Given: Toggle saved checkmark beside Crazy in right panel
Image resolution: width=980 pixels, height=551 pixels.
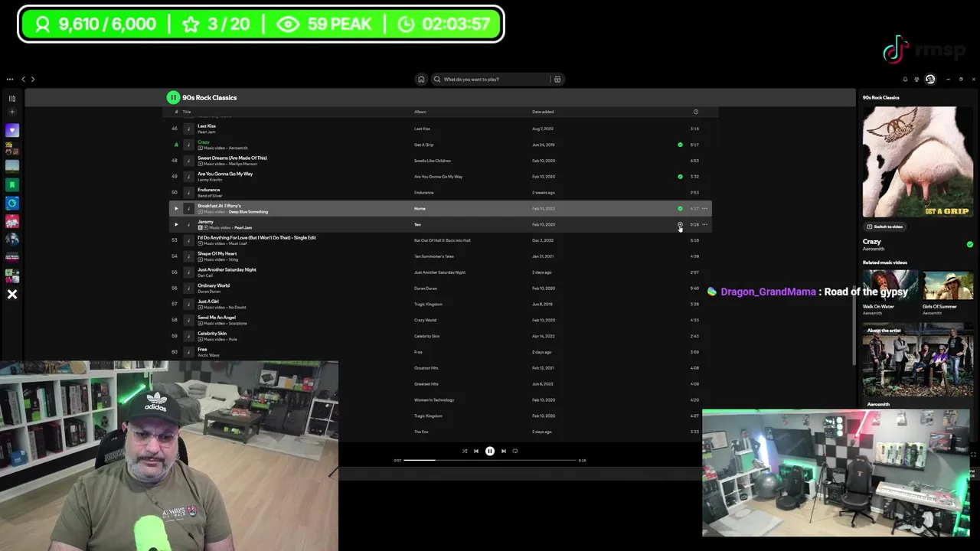Looking at the screenshot, I should [x=970, y=244].
